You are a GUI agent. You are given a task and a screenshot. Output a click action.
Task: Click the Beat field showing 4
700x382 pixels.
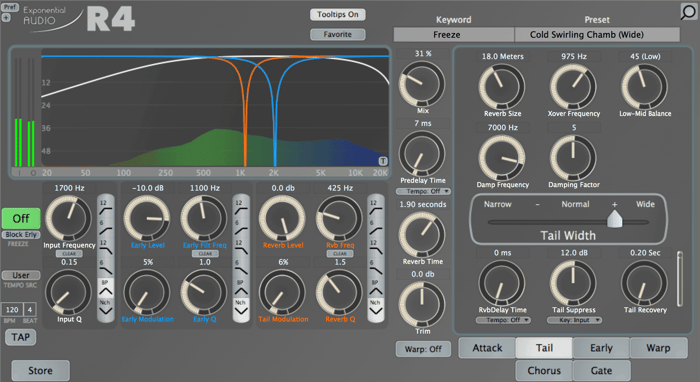[x=30, y=310]
